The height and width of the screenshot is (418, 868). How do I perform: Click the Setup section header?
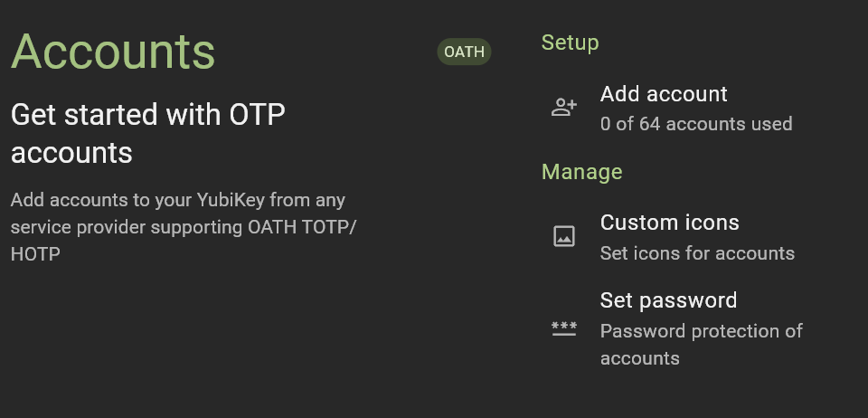click(x=570, y=43)
